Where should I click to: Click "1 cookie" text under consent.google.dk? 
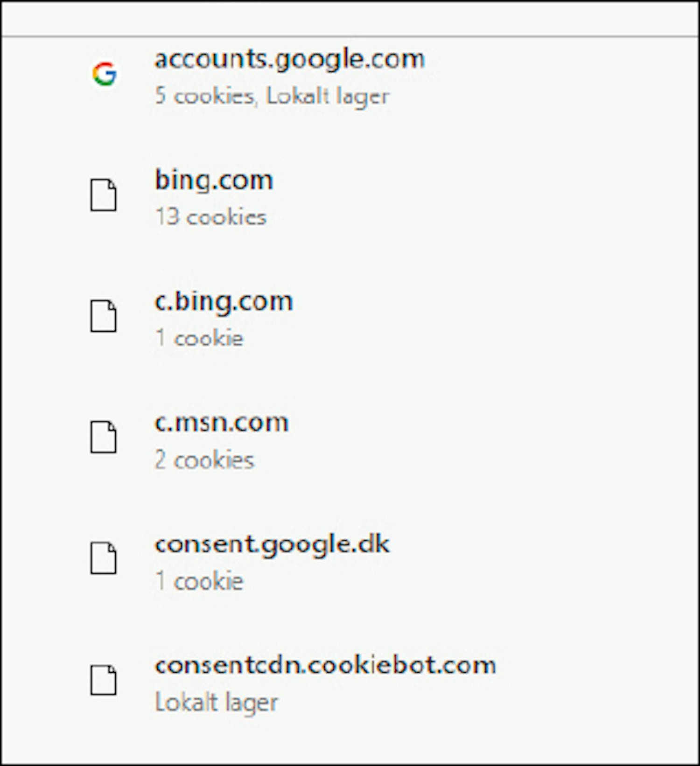point(199,581)
